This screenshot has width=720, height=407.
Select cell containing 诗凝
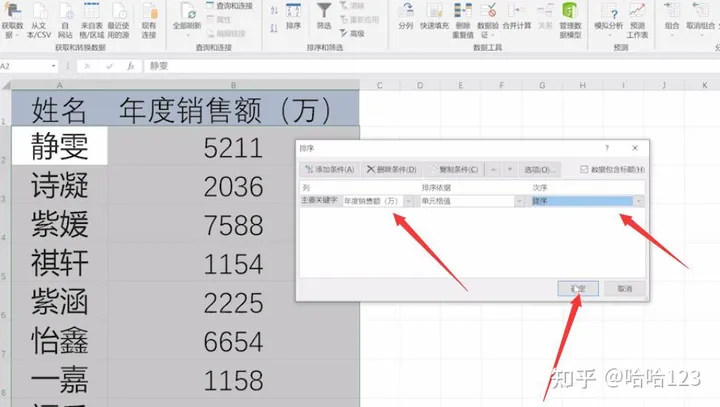[59, 185]
